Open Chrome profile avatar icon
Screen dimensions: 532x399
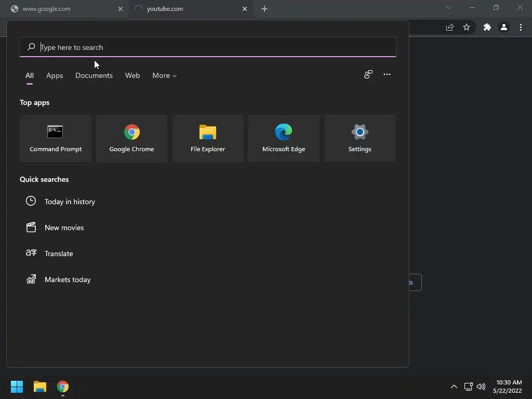click(504, 27)
